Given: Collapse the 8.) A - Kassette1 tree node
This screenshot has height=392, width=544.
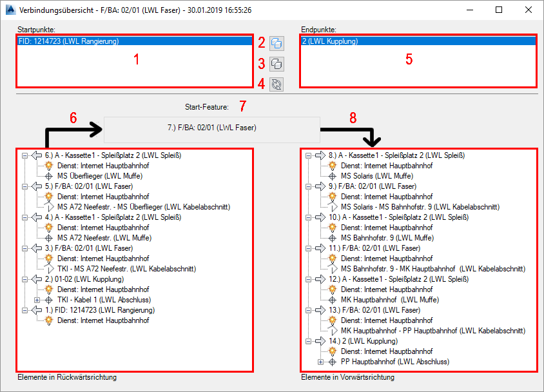Looking at the screenshot, I should click(x=309, y=156).
